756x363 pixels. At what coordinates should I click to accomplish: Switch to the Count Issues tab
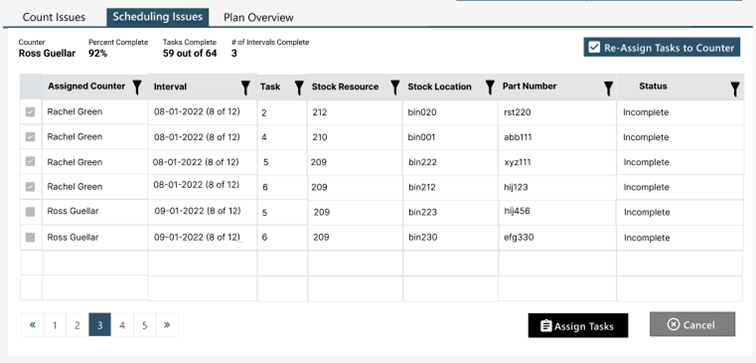pos(54,17)
